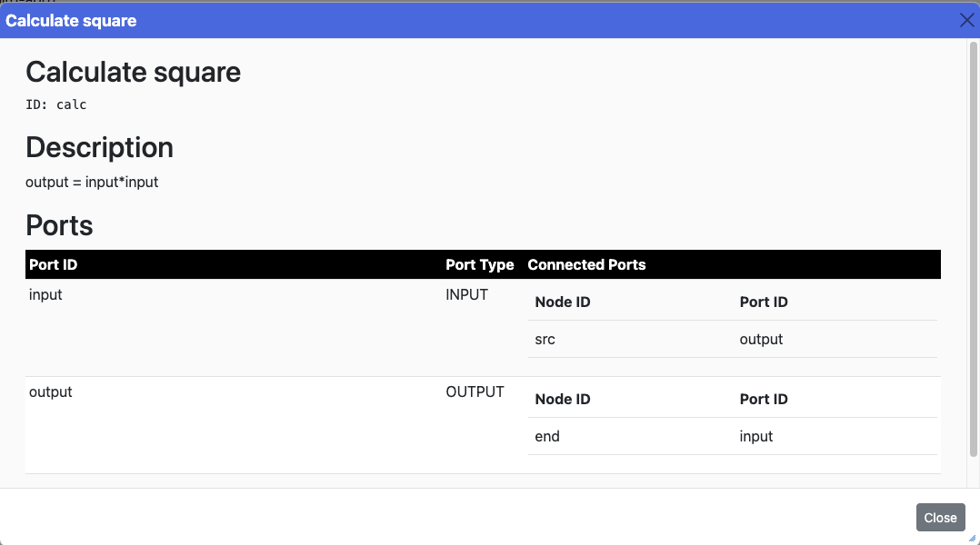Select the "input" entry in the first ports row
Viewport: 980px width, 545px height.
click(x=45, y=294)
